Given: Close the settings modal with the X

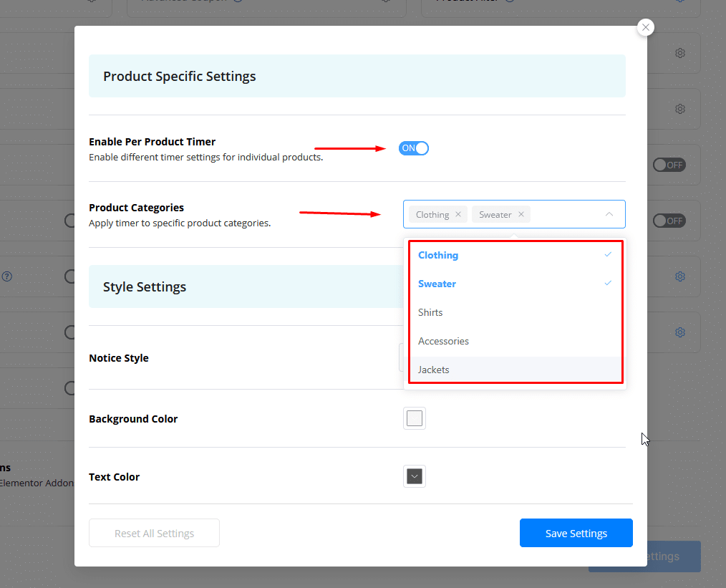Looking at the screenshot, I should coord(646,27).
